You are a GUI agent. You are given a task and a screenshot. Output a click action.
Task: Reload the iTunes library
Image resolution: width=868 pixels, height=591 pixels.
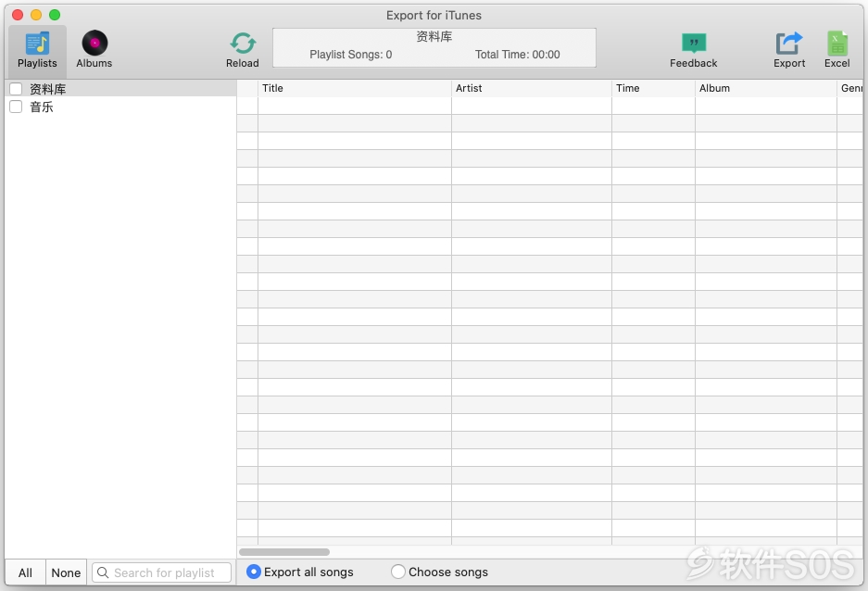[x=243, y=51]
